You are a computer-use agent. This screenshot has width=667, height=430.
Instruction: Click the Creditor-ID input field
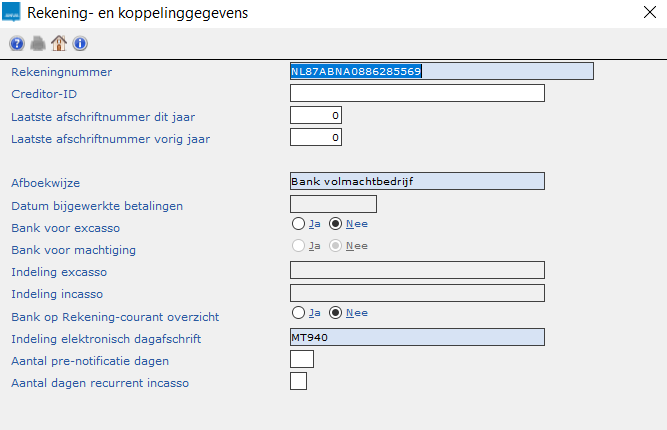(417, 93)
